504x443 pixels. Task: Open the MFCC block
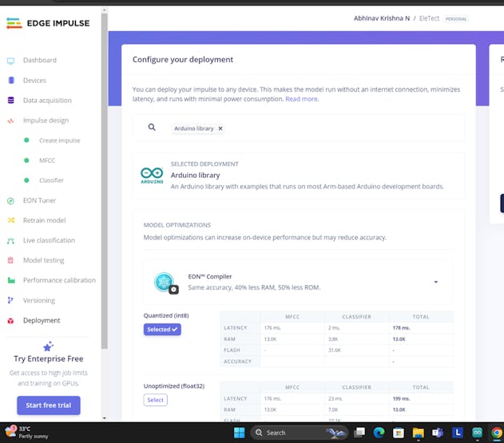[x=47, y=160]
